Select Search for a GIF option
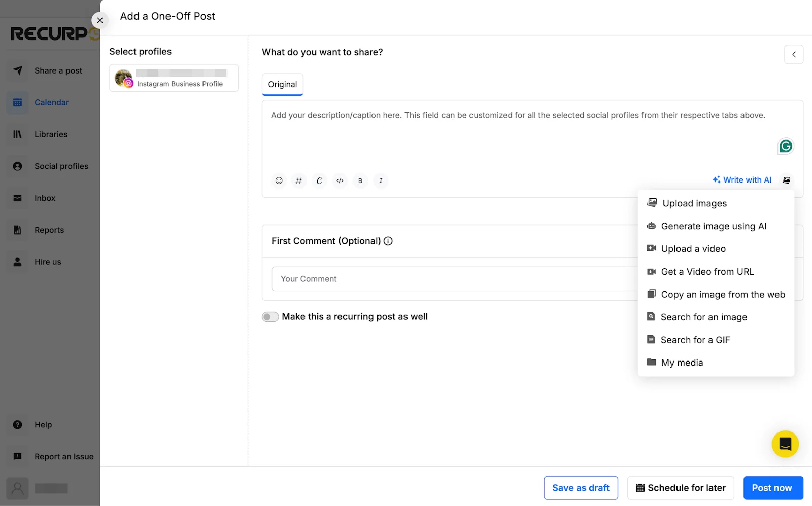812x506 pixels. pos(695,340)
